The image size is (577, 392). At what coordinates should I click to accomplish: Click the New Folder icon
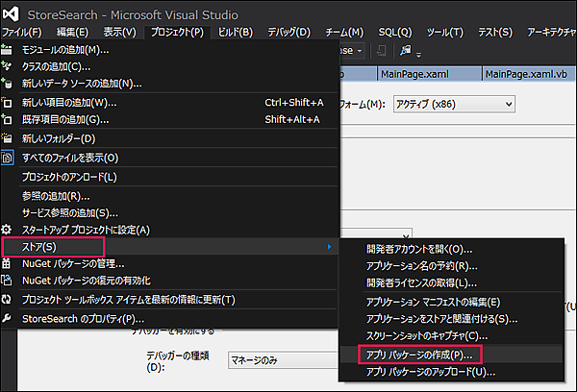(7, 138)
